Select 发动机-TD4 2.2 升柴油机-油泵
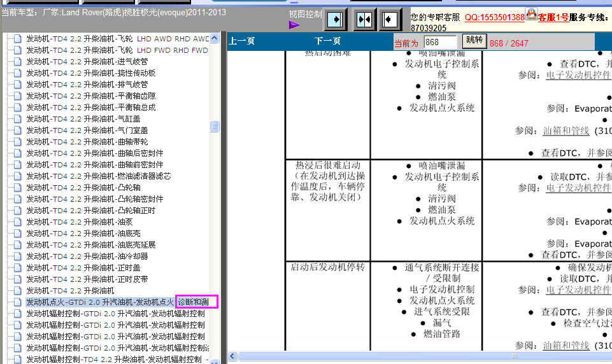 (x=79, y=222)
